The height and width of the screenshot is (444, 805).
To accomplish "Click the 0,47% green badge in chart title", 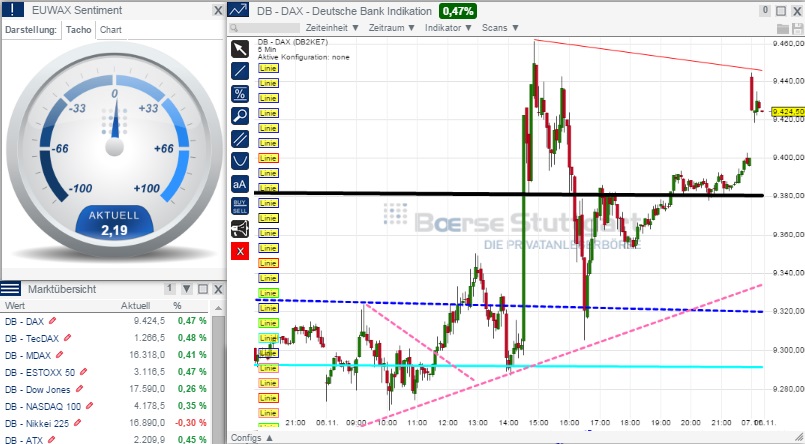I will (458, 11).
